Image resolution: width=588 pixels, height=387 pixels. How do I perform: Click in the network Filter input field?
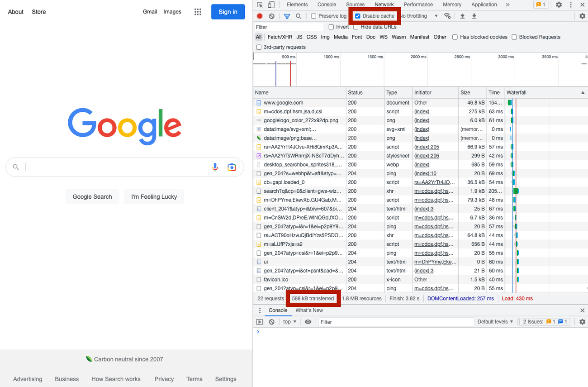(289, 27)
